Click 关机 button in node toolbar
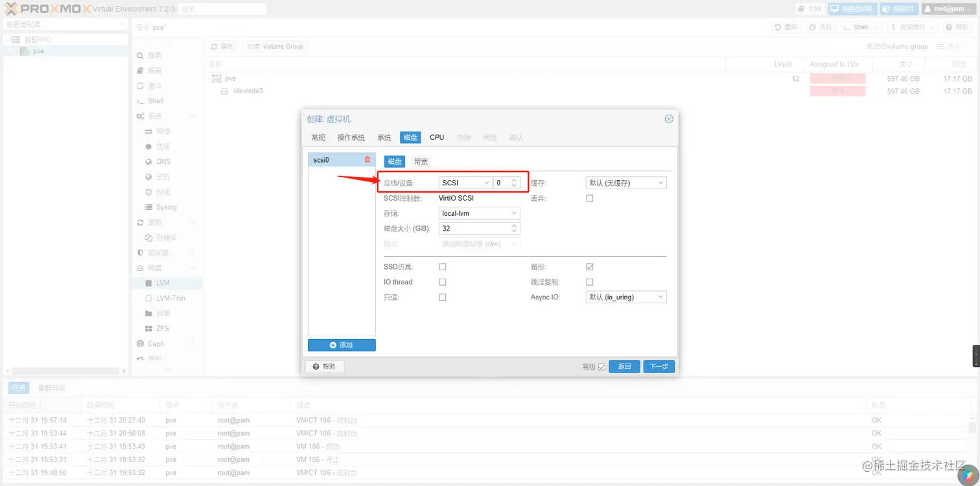The width and height of the screenshot is (980, 486). [x=820, y=27]
